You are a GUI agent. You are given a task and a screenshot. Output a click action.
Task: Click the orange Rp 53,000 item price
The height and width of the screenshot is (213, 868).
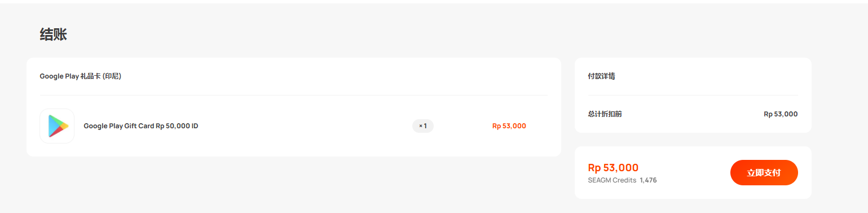pyautogui.click(x=509, y=126)
